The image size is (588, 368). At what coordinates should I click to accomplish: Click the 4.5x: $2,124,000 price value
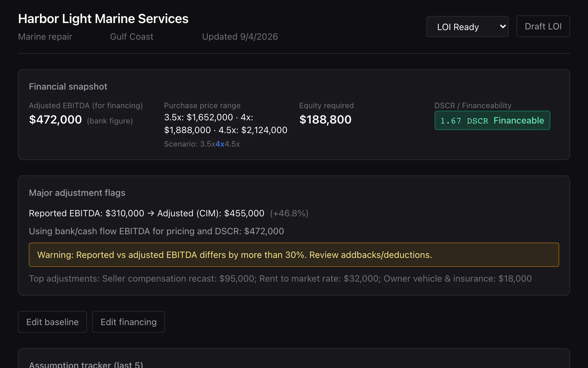[x=253, y=130]
